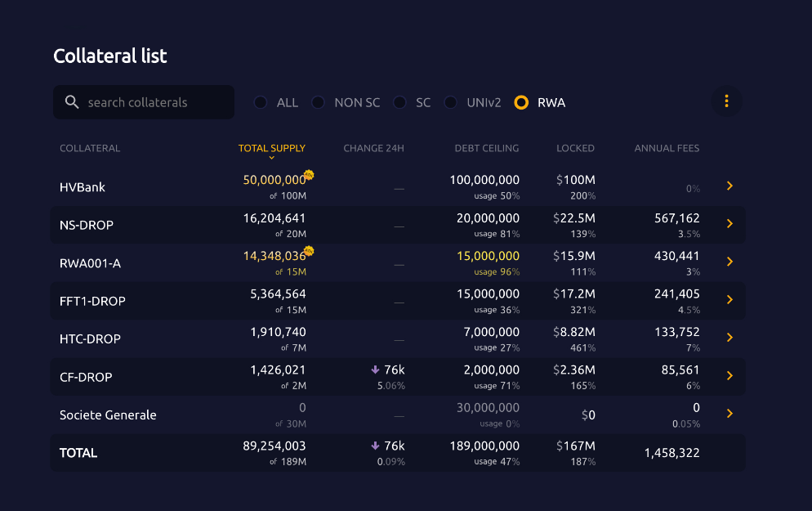This screenshot has height=511, width=812.
Task: Open HTC-DROP row chevron
Action: pyautogui.click(x=729, y=338)
